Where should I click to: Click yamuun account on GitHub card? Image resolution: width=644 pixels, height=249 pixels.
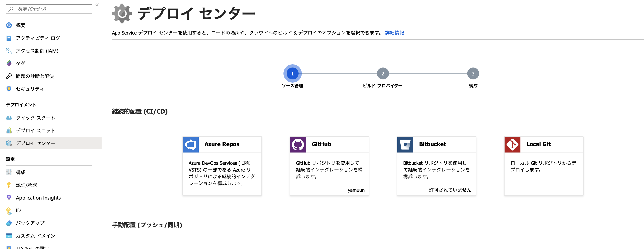click(356, 190)
